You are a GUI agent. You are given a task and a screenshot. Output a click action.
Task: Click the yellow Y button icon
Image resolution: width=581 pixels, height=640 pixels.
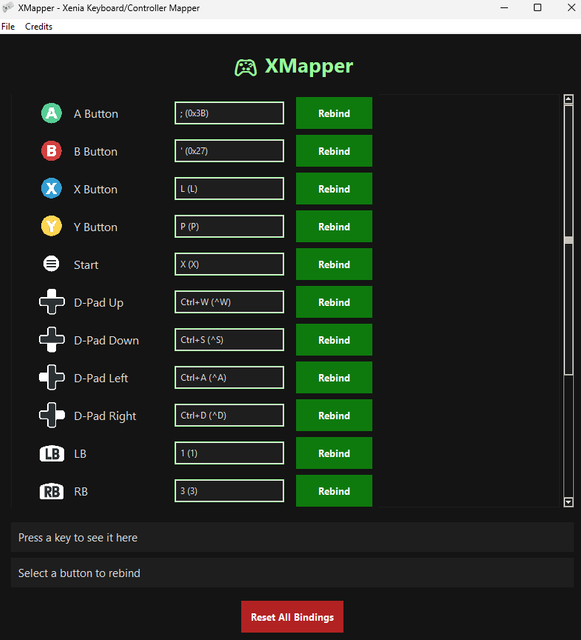click(51, 227)
